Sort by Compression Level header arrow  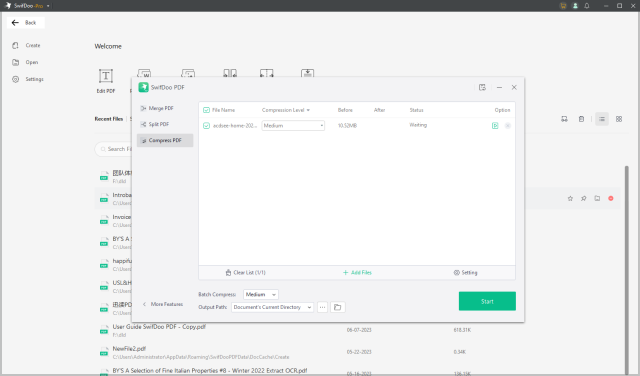click(x=308, y=110)
